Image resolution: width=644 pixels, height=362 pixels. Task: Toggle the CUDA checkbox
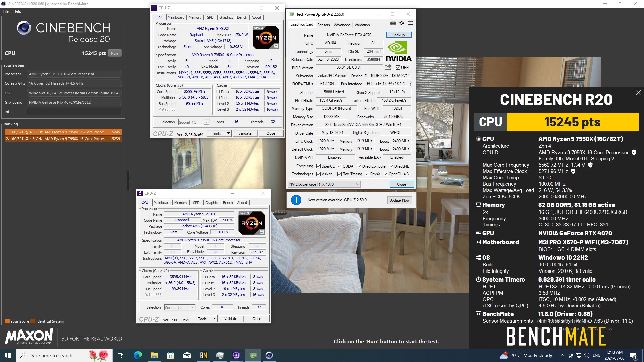tap(340, 166)
